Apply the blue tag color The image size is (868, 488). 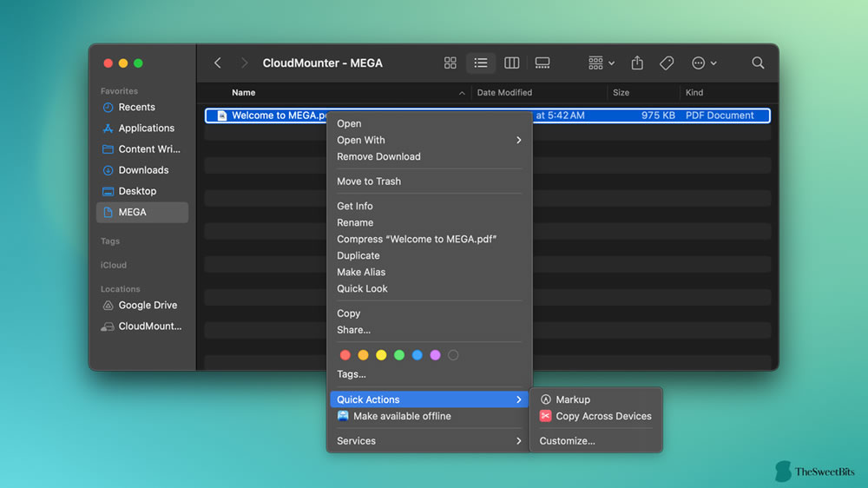tap(418, 355)
